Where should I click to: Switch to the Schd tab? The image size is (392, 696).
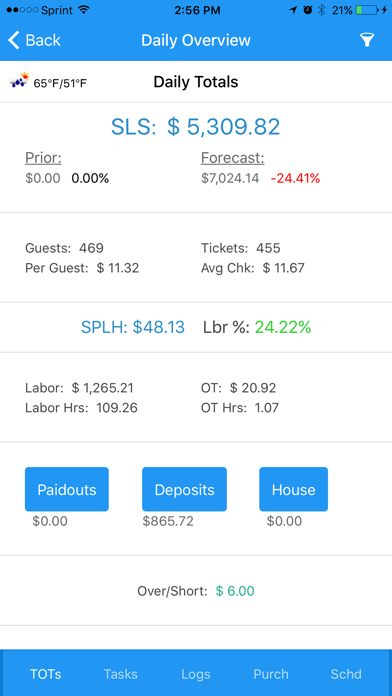point(346,674)
